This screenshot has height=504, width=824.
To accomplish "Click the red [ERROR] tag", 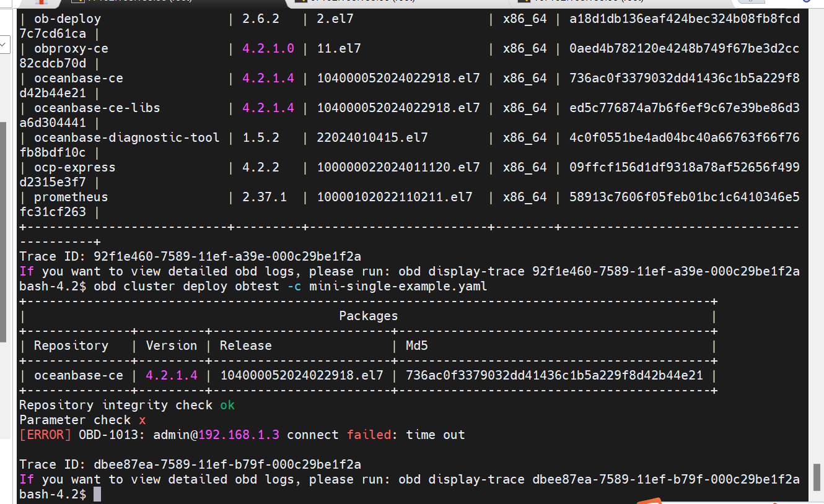I will [45, 435].
